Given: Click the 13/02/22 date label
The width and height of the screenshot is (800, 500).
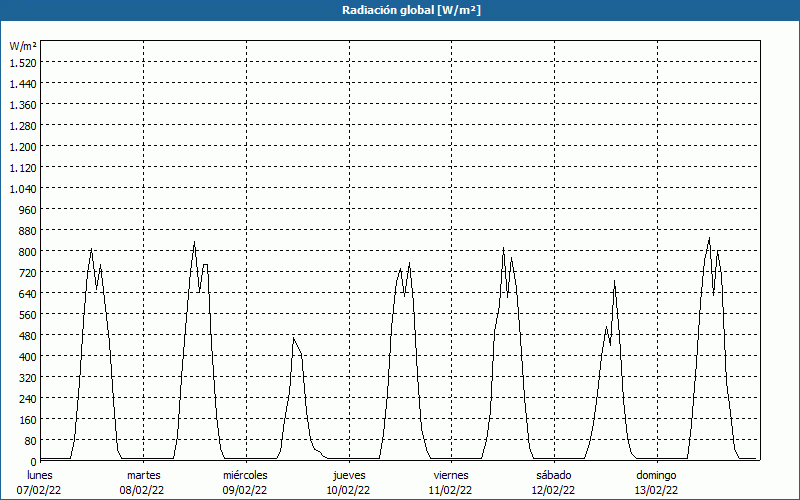Looking at the screenshot, I should tap(656, 490).
